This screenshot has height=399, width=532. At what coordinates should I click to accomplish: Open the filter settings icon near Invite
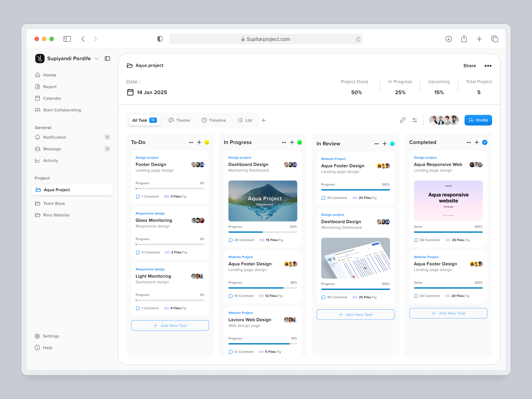tap(415, 120)
